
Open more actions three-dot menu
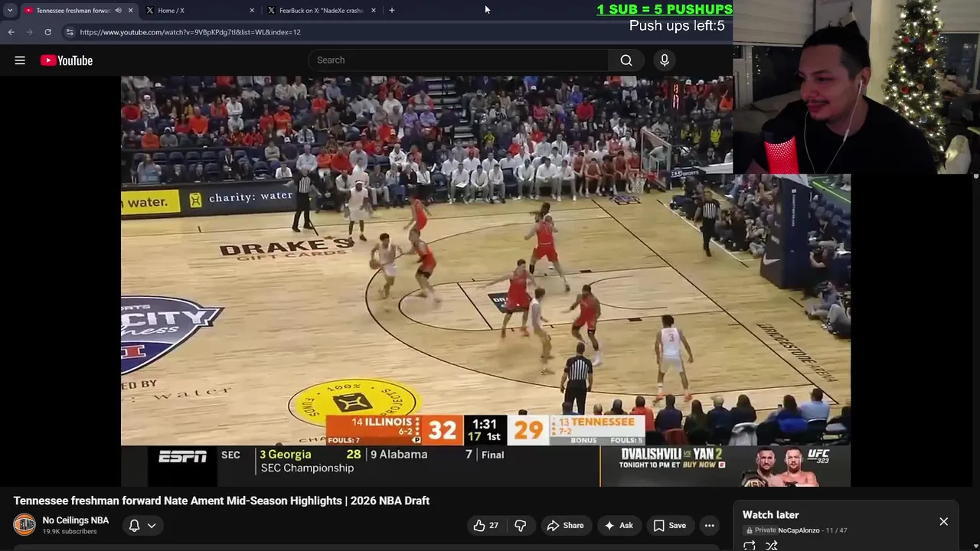click(710, 526)
